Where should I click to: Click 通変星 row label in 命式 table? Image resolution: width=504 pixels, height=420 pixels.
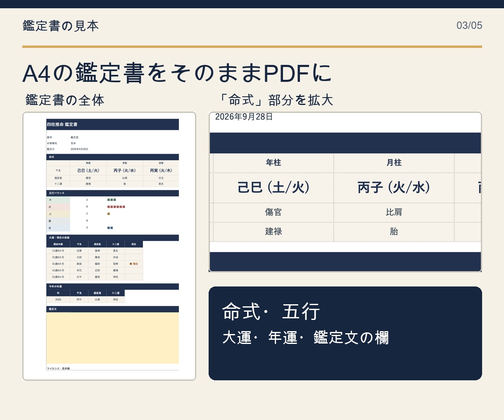point(58,178)
